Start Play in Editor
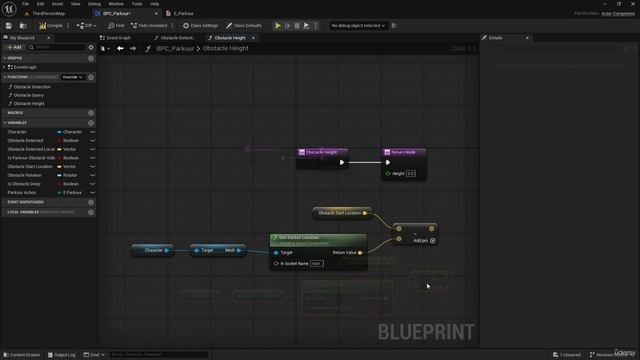The width and height of the screenshot is (640, 360). point(278,26)
